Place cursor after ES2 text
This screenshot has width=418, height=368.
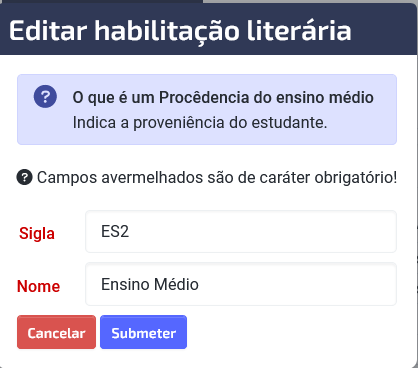point(130,231)
